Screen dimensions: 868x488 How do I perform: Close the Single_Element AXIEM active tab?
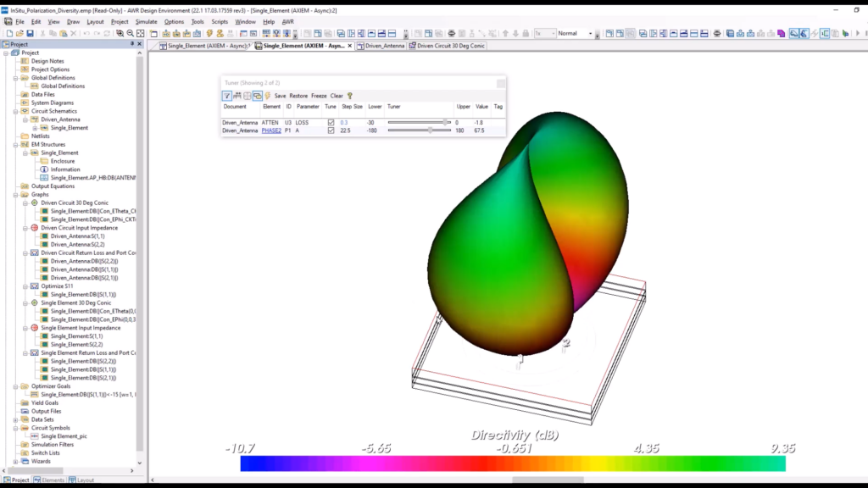pos(350,46)
